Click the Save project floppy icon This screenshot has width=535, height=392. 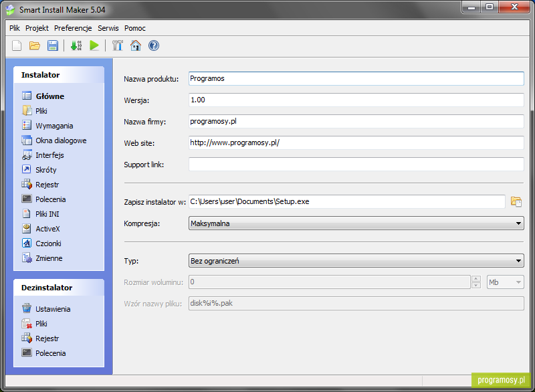pyautogui.click(x=53, y=45)
